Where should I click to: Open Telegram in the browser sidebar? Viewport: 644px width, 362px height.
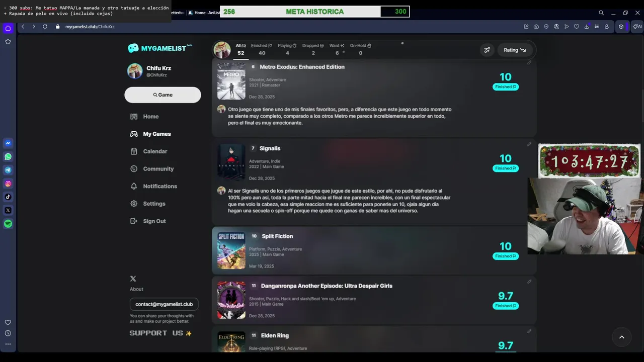click(x=8, y=170)
